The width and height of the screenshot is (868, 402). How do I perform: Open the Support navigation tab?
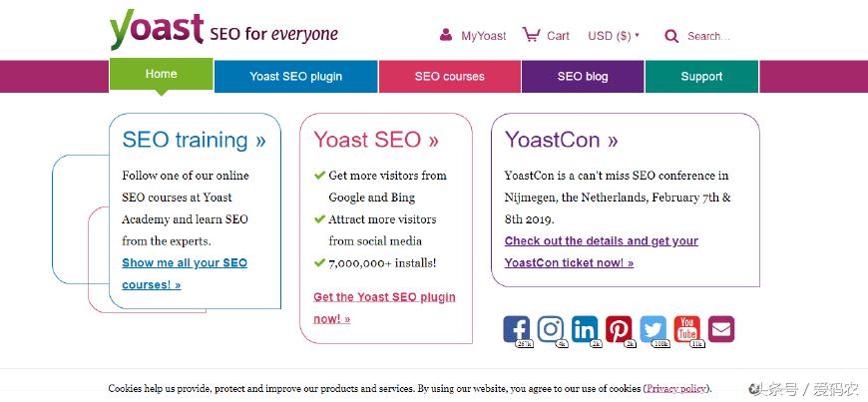click(x=701, y=77)
